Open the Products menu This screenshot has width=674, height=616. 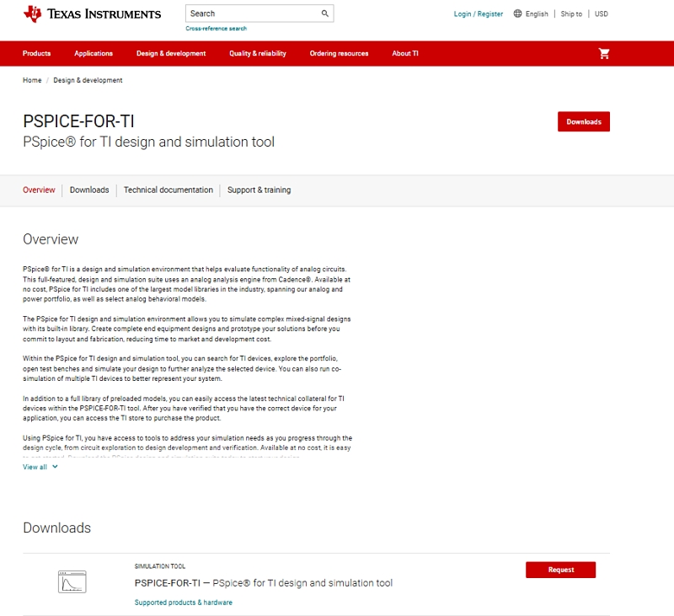[x=36, y=53]
